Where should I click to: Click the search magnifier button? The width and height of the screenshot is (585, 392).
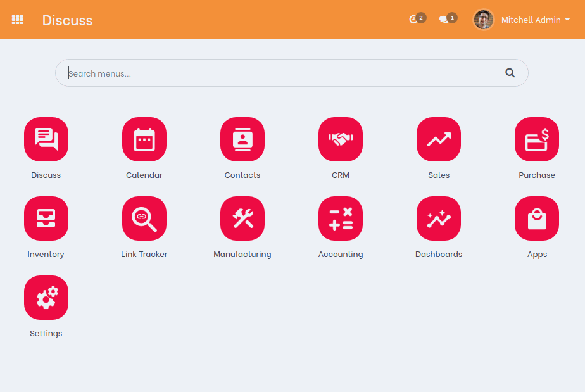coord(510,73)
